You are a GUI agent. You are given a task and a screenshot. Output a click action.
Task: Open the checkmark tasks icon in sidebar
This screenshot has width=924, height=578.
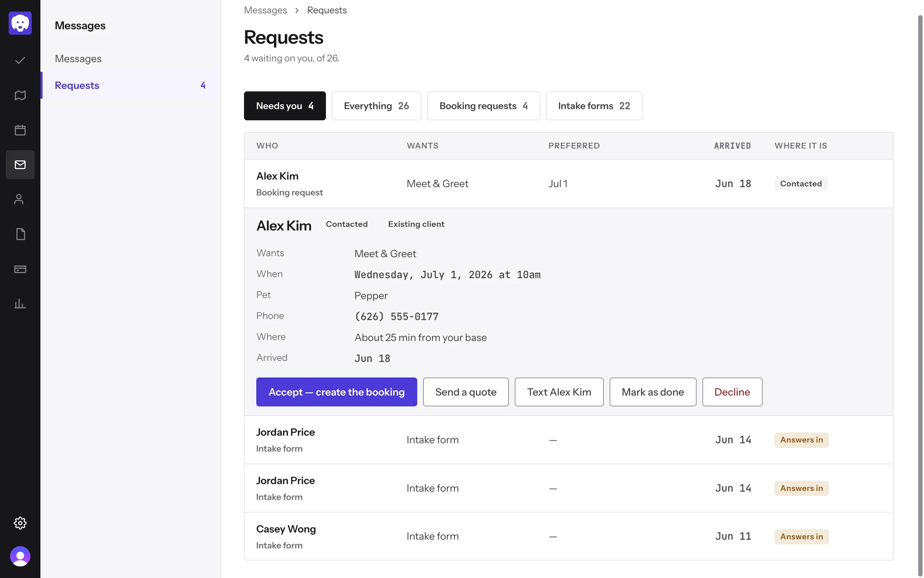pyautogui.click(x=20, y=60)
